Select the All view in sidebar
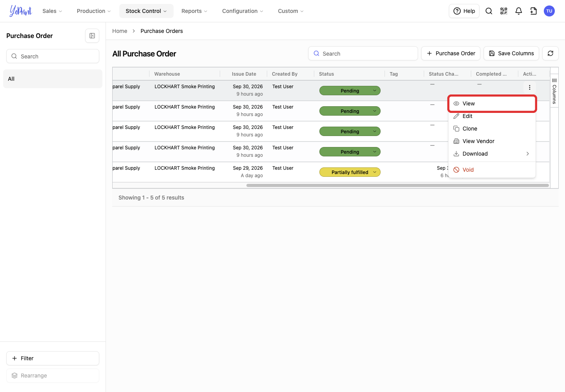The width and height of the screenshot is (565, 392). (x=53, y=79)
